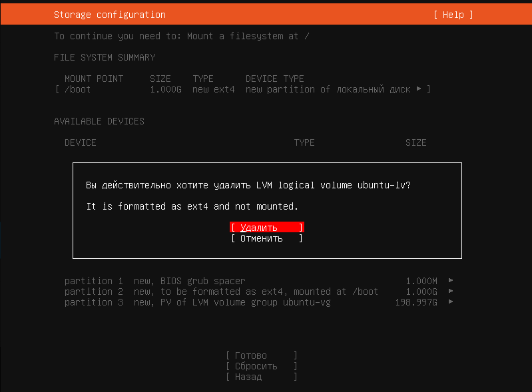Select the Сбросить button

point(261,366)
